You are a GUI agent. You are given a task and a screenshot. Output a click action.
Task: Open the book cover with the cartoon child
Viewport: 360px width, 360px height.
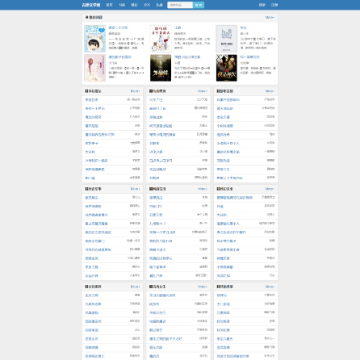point(95,39)
